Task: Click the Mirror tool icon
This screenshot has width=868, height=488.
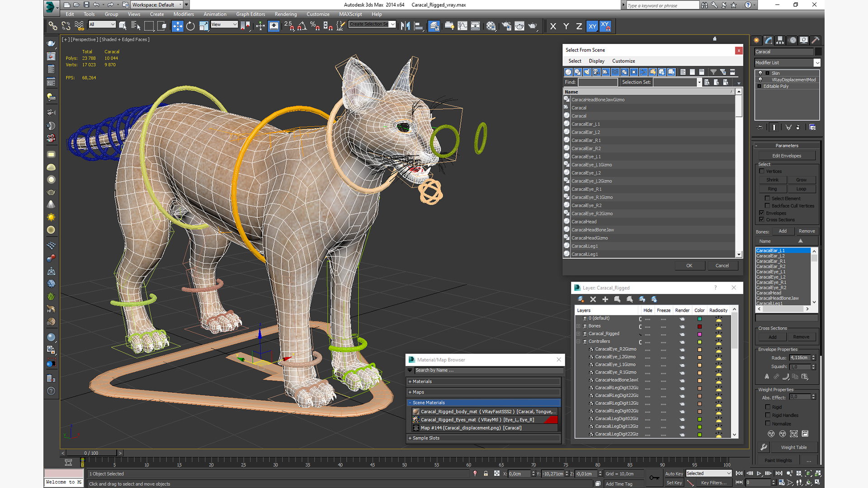Action: (405, 26)
